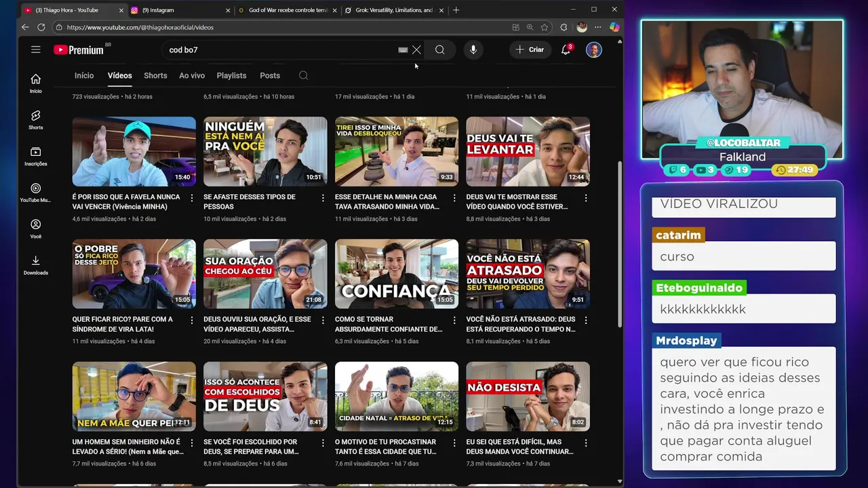Open the YouTube hamburger guide menu

click(36, 49)
